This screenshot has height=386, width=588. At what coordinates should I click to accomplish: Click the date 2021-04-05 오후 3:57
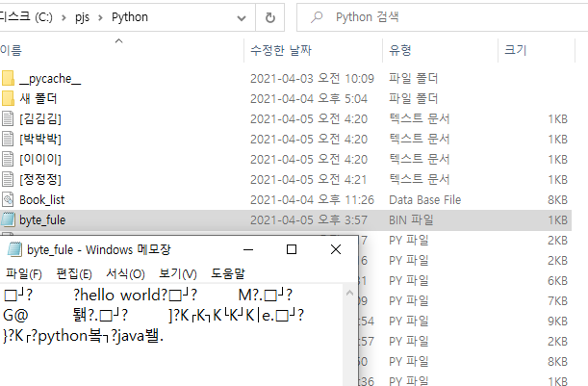[x=309, y=220]
